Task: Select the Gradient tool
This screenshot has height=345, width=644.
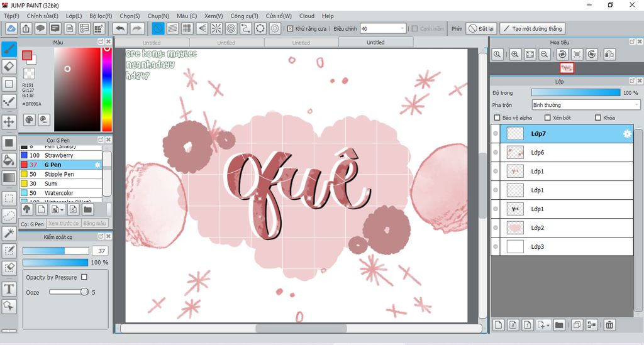Action: pos(9,178)
